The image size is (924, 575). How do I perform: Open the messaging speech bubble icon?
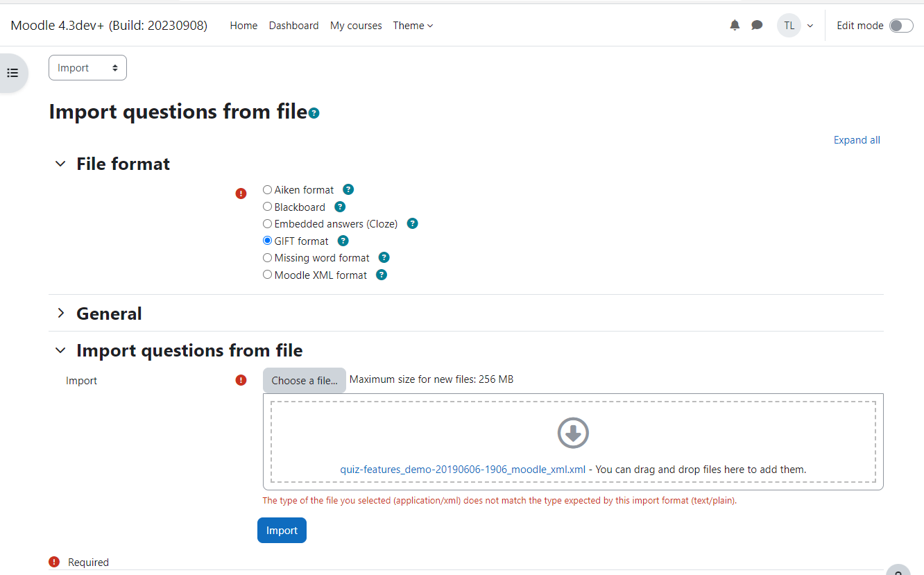click(x=757, y=26)
